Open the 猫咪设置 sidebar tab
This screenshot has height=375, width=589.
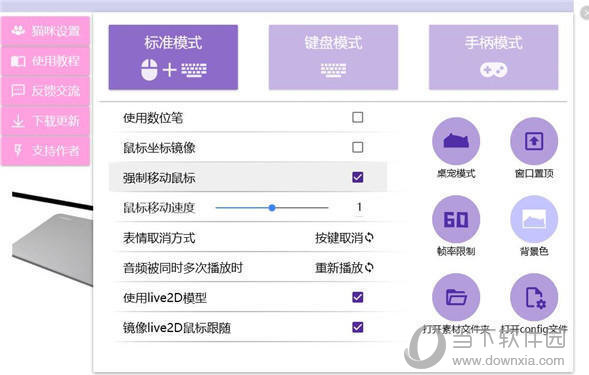(x=45, y=30)
